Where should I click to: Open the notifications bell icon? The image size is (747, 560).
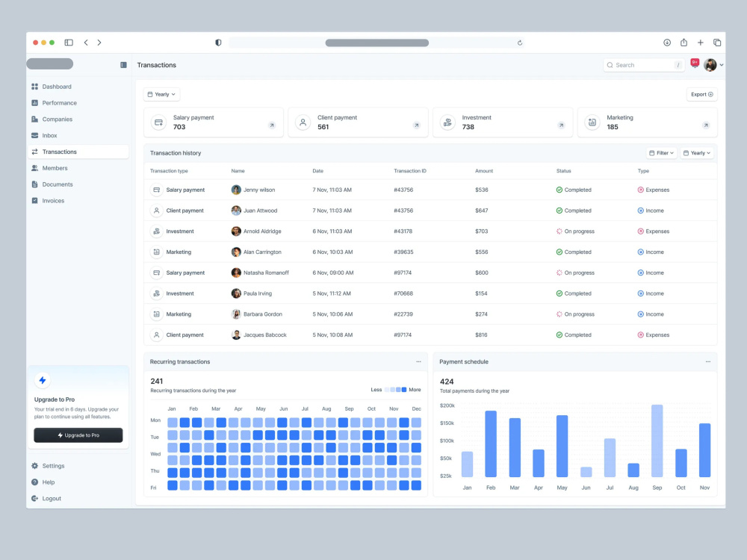(695, 63)
